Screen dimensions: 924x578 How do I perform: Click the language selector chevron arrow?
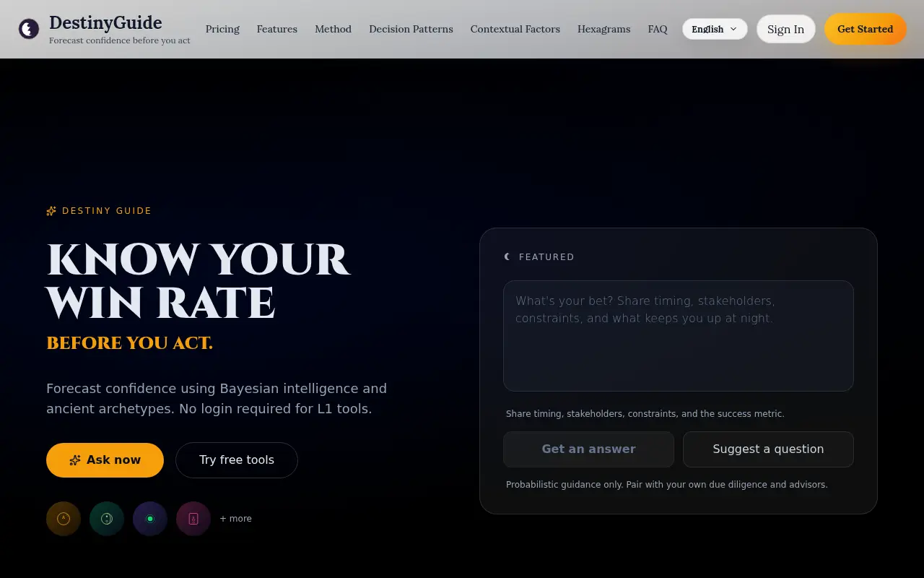pyautogui.click(x=733, y=29)
